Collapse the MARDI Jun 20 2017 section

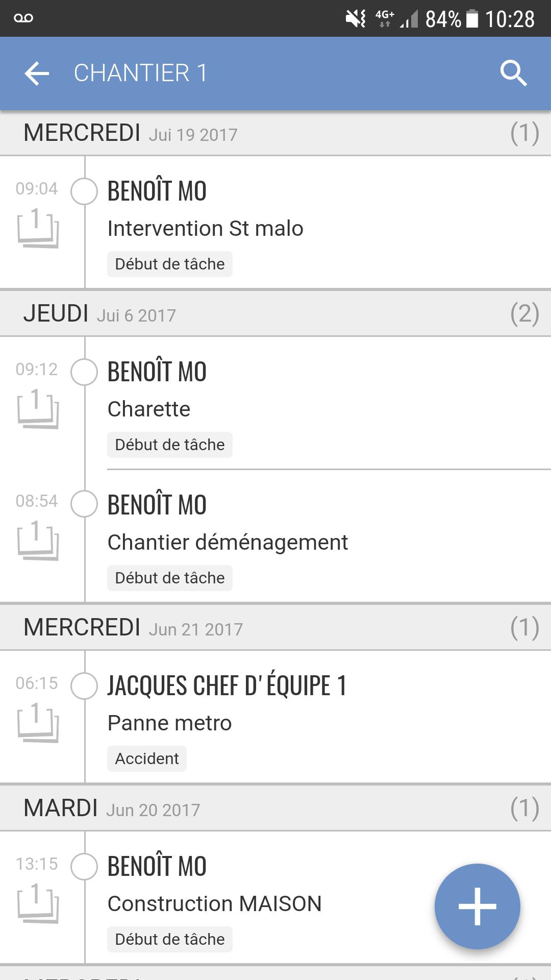[x=275, y=808]
